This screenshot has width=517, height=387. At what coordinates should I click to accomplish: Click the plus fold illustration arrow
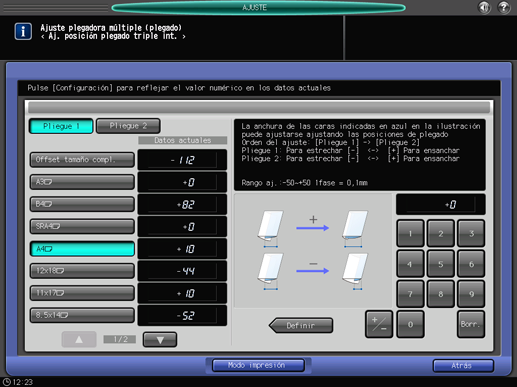tap(312, 228)
